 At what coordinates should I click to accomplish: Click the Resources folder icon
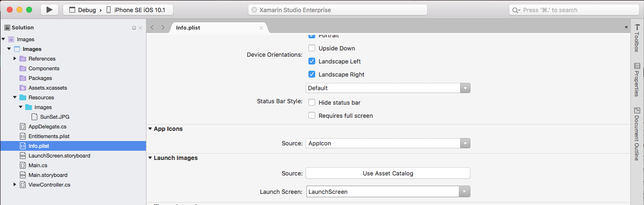coord(23,97)
